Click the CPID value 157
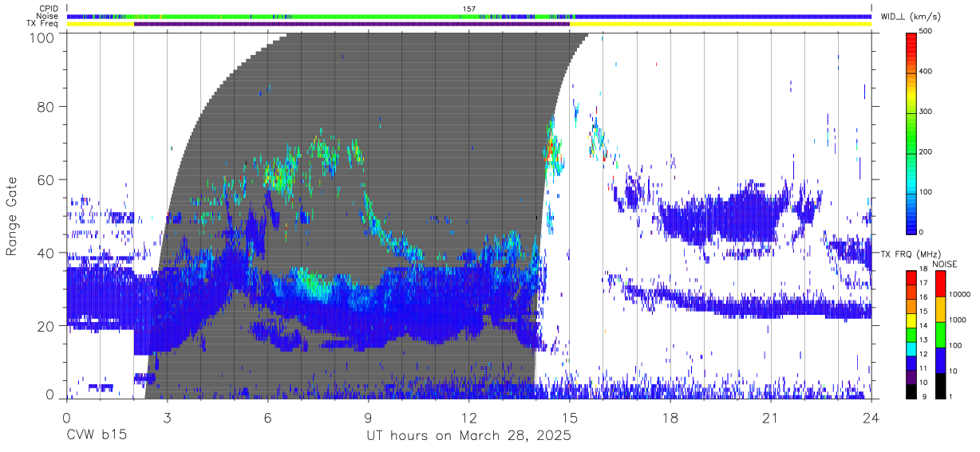 tap(469, 9)
